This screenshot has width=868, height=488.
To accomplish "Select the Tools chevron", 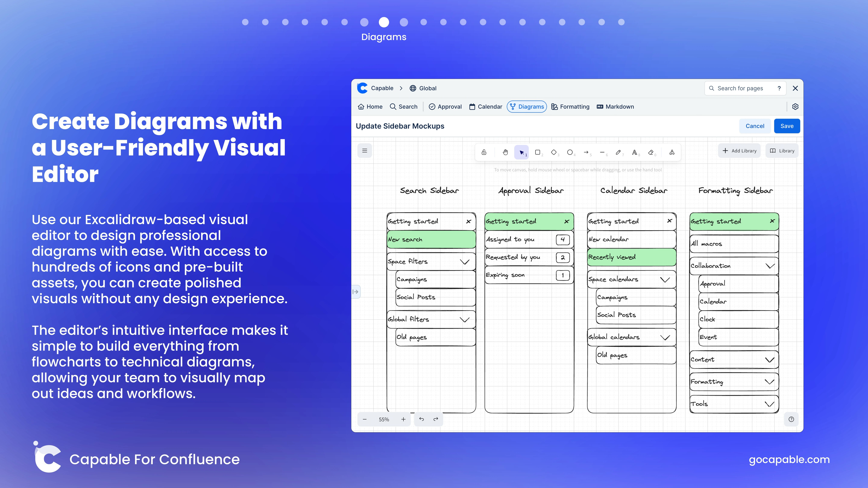I will 770,404.
